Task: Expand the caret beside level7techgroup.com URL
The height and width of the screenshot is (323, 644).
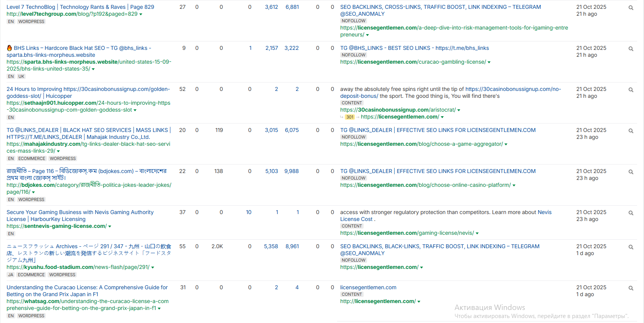Action: 141,14
